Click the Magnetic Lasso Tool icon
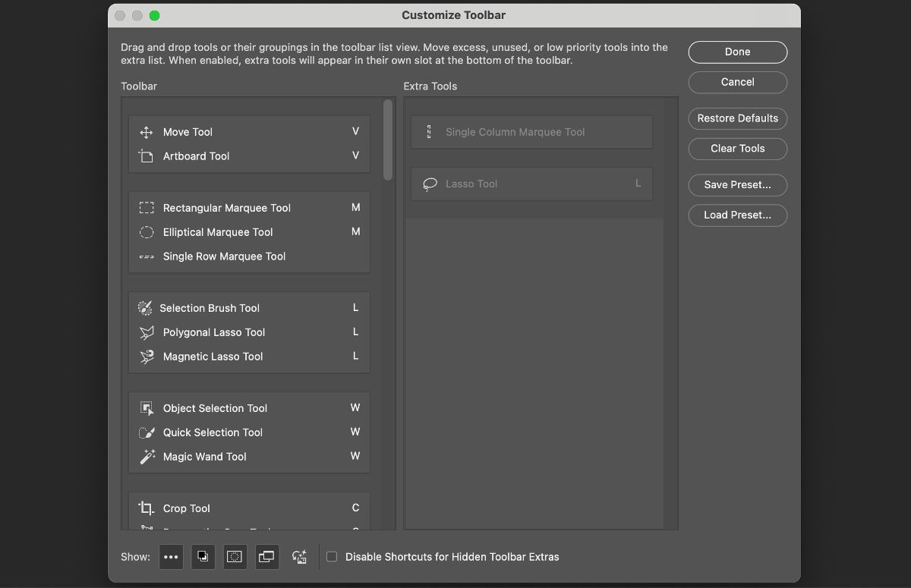 146,357
